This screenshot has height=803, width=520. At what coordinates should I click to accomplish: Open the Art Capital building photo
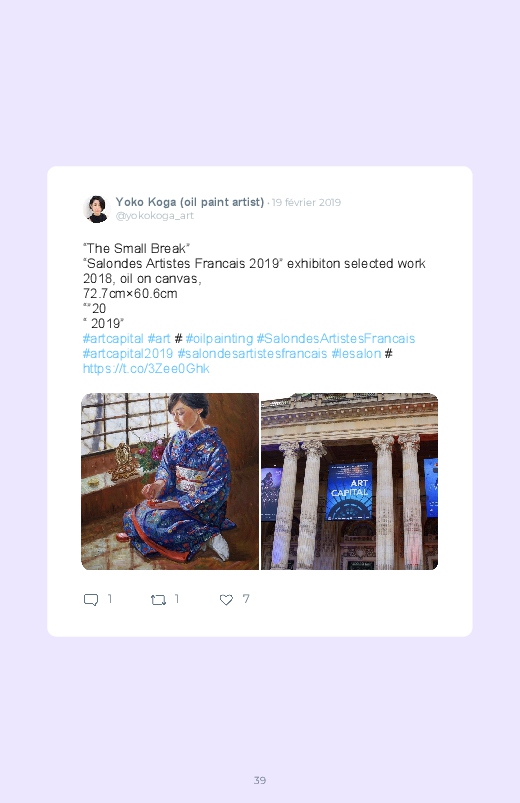pos(349,481)
